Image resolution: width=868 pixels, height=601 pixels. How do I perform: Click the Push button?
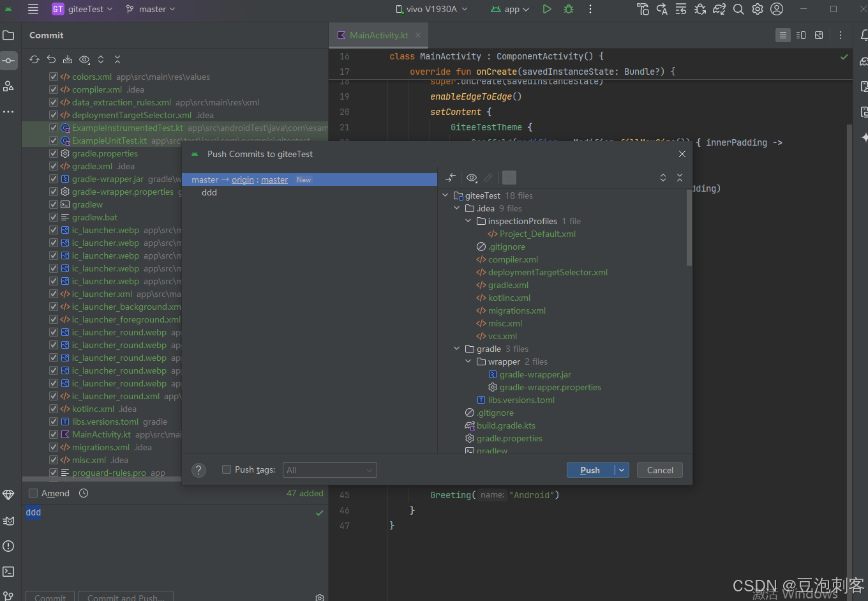tap(590, 470)
